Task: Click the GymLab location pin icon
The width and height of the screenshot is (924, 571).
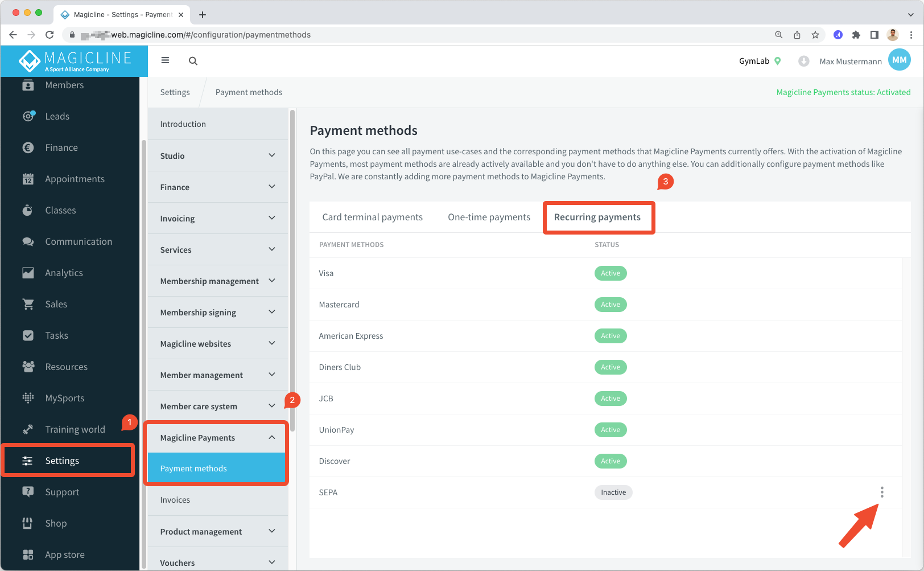Action: [x=778, y=61]
